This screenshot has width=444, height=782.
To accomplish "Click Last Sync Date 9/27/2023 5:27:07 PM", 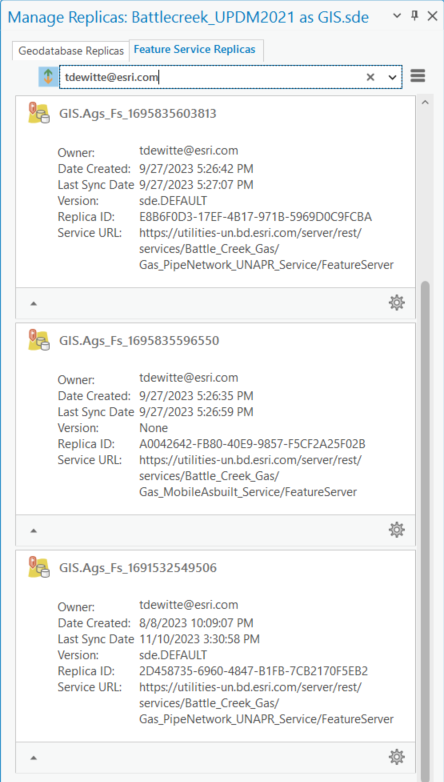I will click(x=196, y=185).
